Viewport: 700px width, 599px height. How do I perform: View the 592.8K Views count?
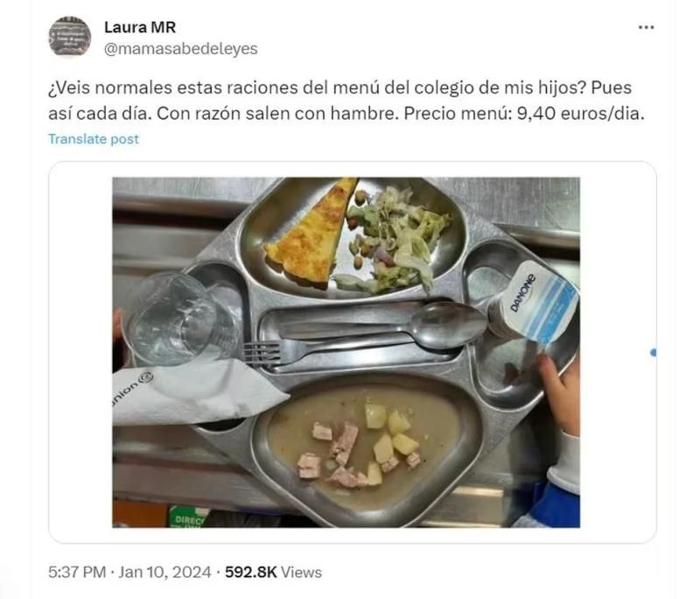coord(273,572)
